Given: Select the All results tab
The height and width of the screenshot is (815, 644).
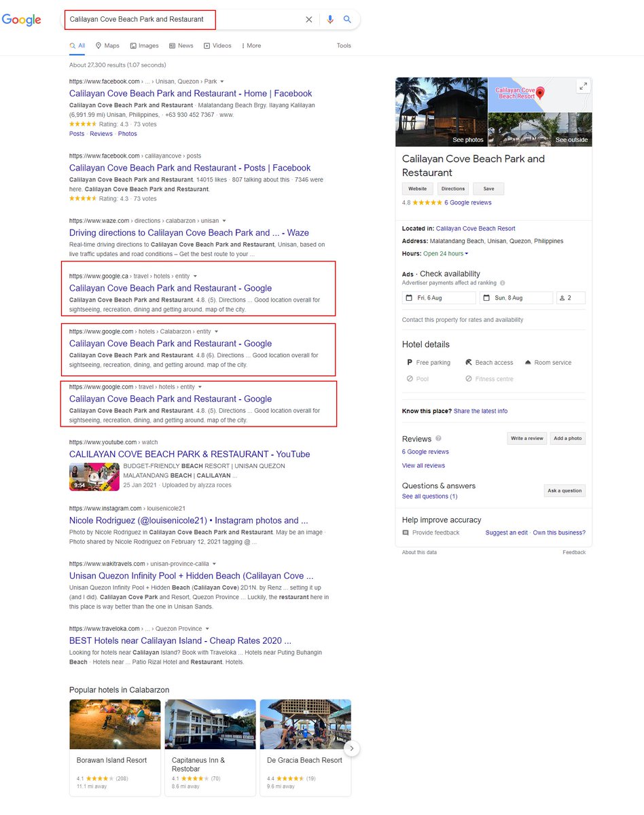Looking at the screenshot, I should 77,46.
